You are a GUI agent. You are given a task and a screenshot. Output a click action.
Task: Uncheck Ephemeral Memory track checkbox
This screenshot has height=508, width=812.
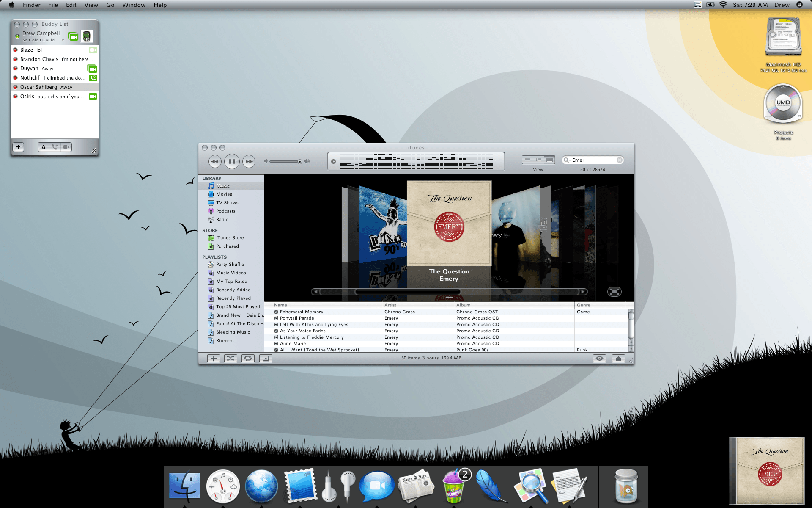coord(276,312)
